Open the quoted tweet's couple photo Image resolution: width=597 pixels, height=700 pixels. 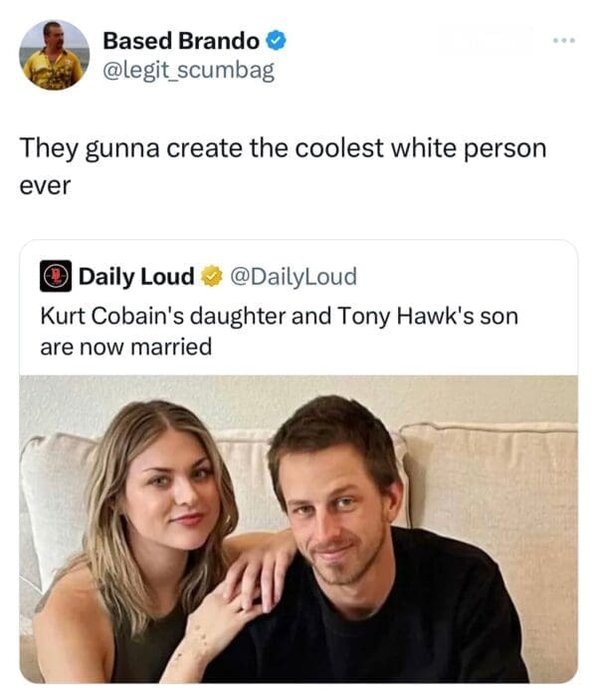(x=298, y=528)
